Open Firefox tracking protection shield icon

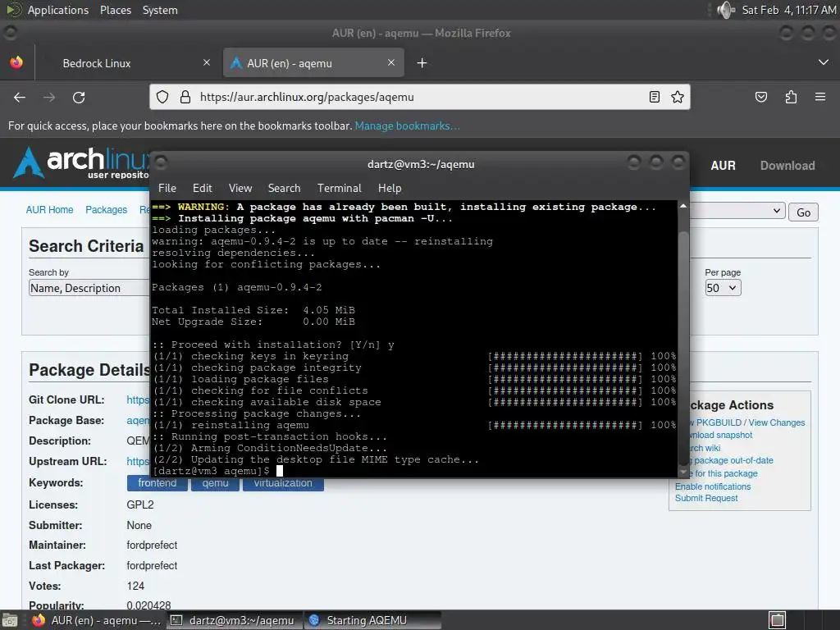click(x=162, y=97)
